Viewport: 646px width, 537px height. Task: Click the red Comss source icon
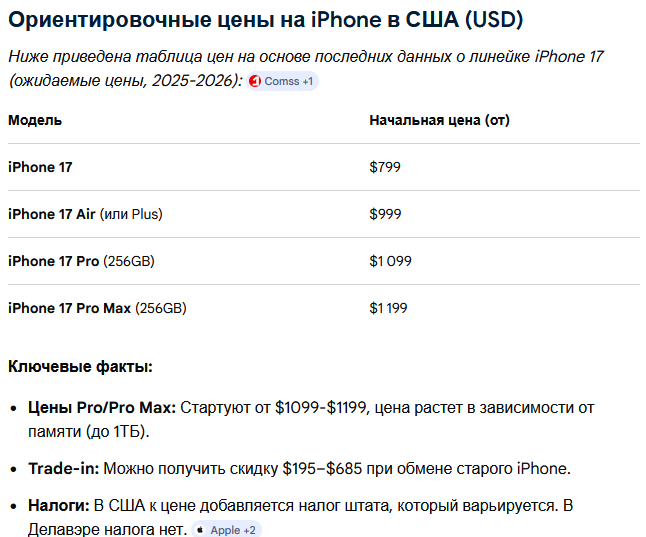256,81
